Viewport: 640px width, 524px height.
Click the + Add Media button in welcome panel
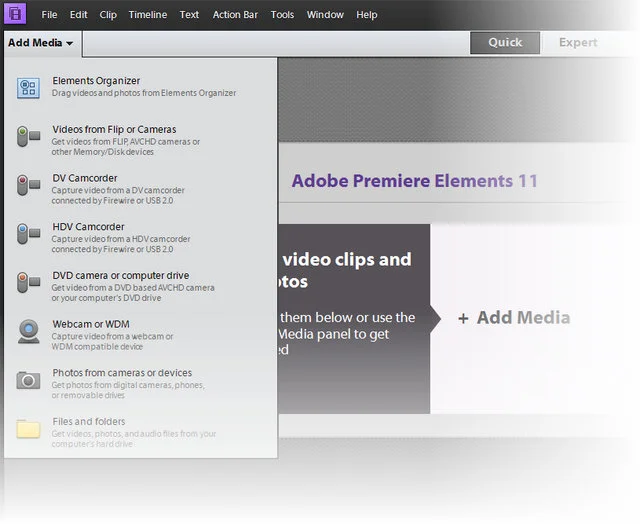[514, 318]
